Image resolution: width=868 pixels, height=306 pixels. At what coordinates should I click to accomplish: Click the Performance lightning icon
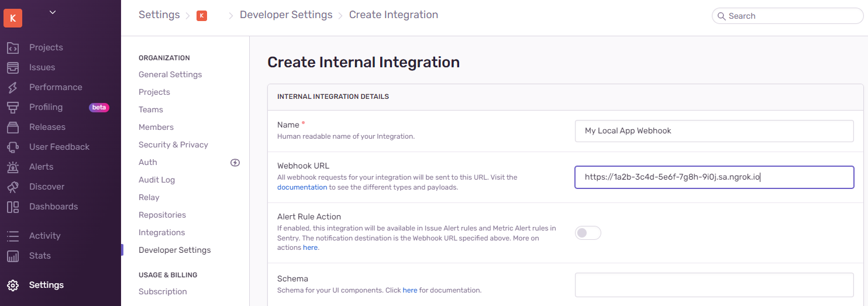(13, 87)
